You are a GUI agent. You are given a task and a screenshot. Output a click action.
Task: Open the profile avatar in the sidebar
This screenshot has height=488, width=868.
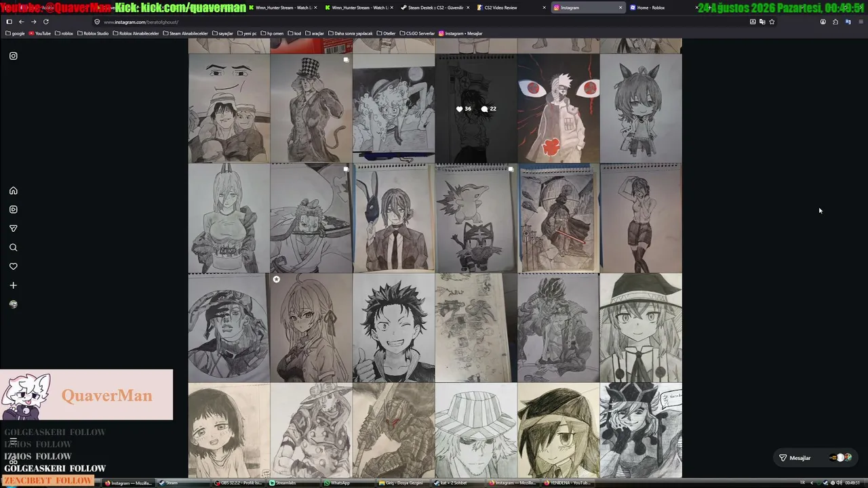coord(13,304)
